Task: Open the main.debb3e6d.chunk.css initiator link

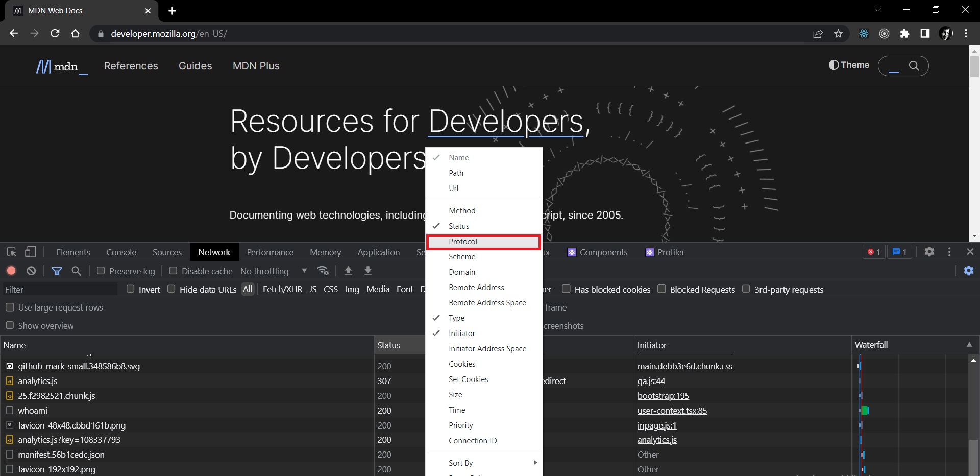Action: point(684,366)
